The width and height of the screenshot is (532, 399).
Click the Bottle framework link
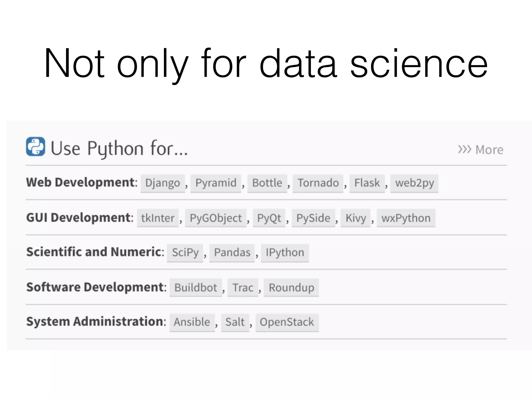(267, 183)
